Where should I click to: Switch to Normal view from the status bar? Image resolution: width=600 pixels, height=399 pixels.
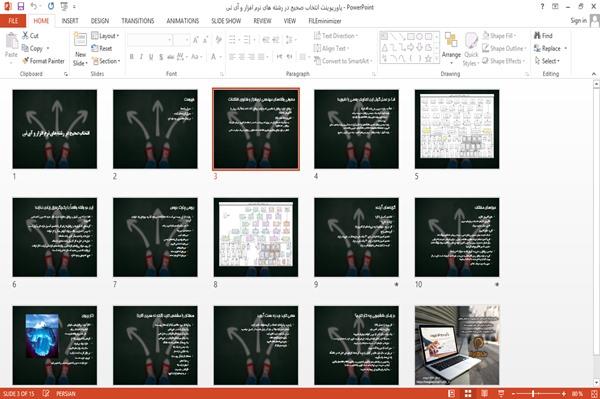452,394
